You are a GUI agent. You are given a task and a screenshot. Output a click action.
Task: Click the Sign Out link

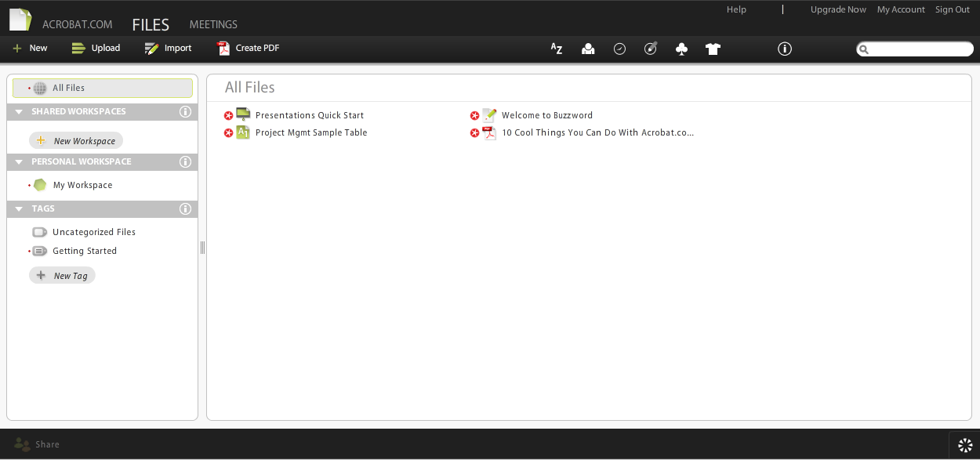(953, 9)
